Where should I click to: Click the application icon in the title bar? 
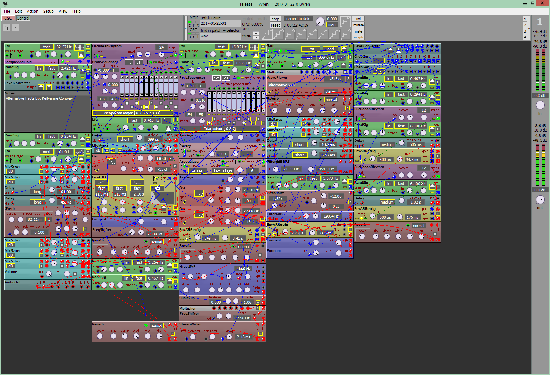(x=5, y=4)
